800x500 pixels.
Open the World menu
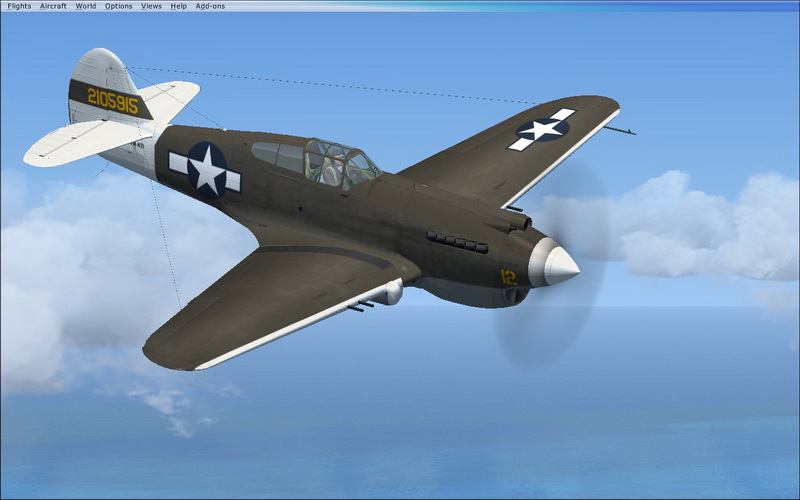[86, 6]
